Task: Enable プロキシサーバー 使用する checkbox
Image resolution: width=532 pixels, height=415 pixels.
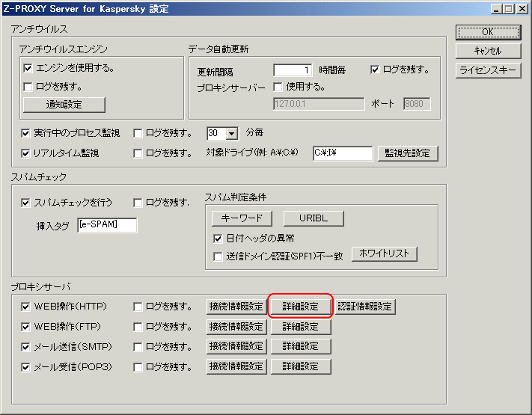Action: pos(278,87)
